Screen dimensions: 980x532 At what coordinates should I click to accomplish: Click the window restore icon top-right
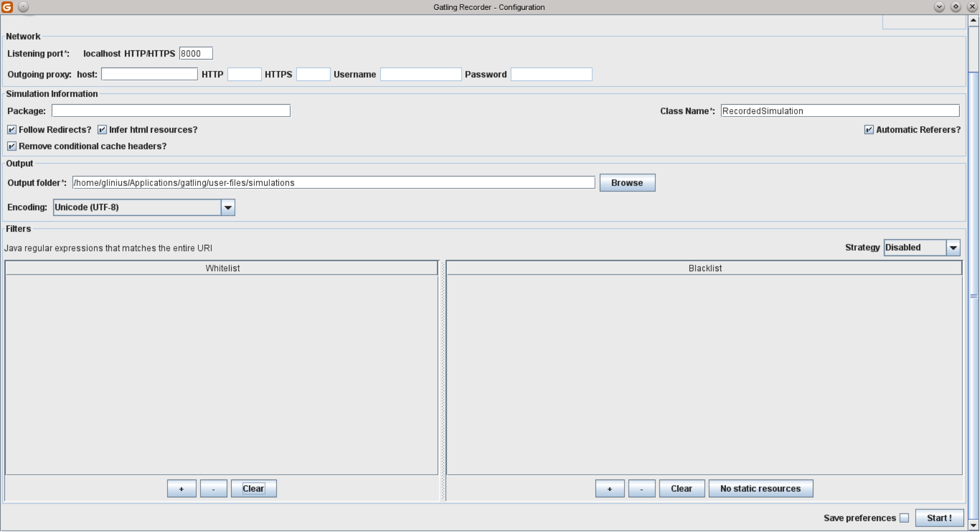coord(955,7)
